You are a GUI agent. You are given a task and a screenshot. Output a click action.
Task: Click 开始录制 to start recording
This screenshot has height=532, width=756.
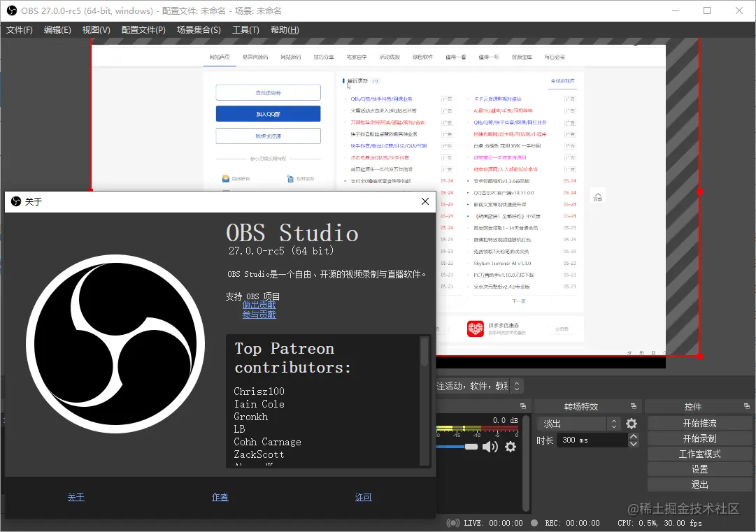pos(699,438)
